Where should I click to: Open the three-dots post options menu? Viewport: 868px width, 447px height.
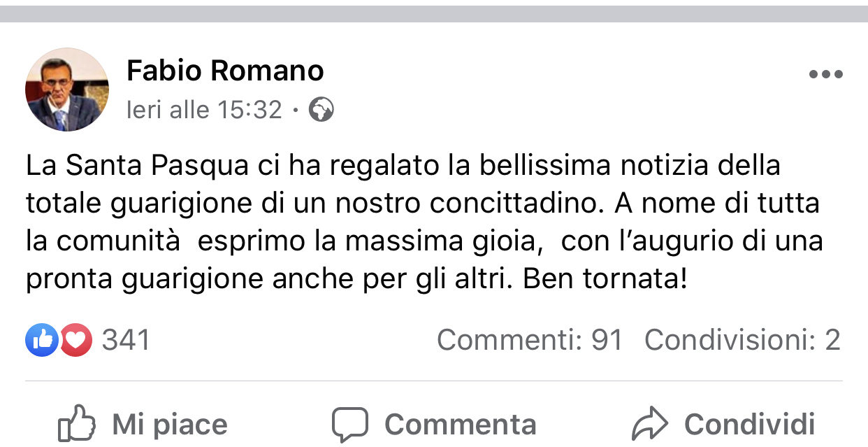coord(825,75)
